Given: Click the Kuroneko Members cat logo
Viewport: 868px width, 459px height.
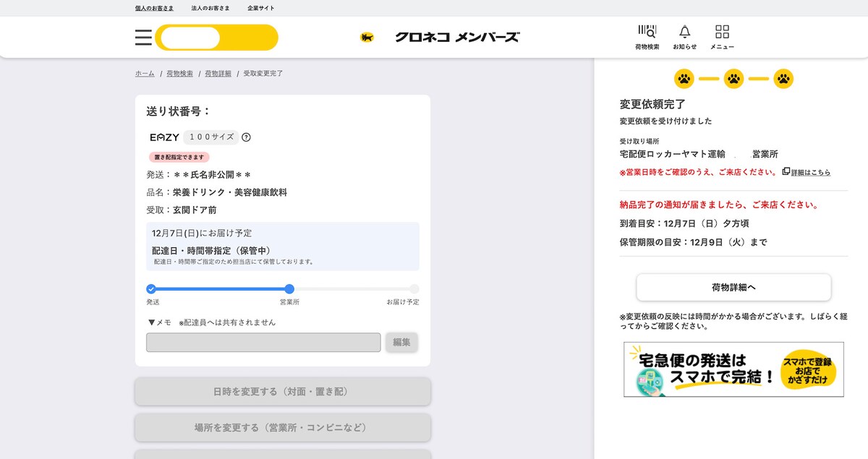Looking at the screenshot, I should point(367,37).
